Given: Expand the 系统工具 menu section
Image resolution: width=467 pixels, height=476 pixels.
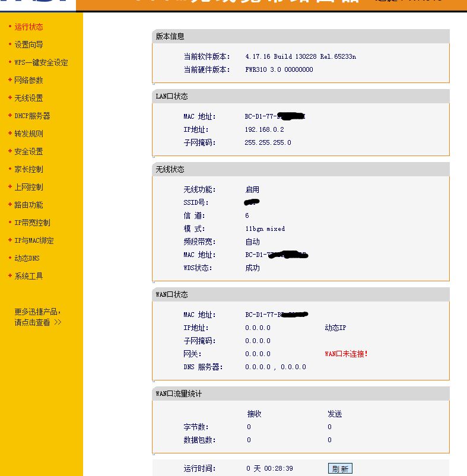Looking at the screenshot, I should [28, 276].
